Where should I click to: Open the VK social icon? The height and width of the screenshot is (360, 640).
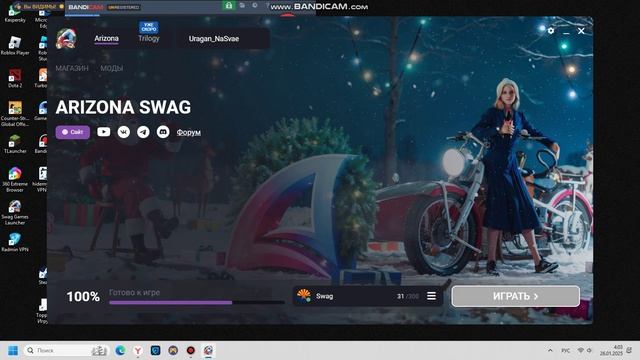pos(124,132)
